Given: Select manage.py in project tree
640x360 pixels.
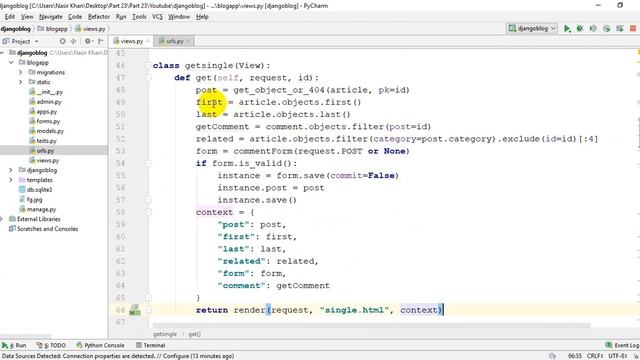Looking at the screenshot, I should click(x=38, y=209).
